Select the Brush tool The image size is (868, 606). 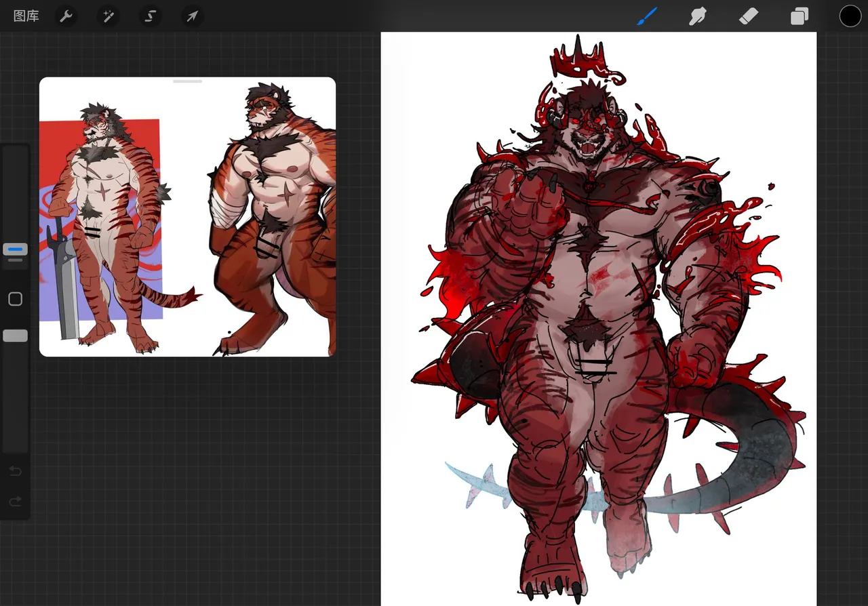648,16
